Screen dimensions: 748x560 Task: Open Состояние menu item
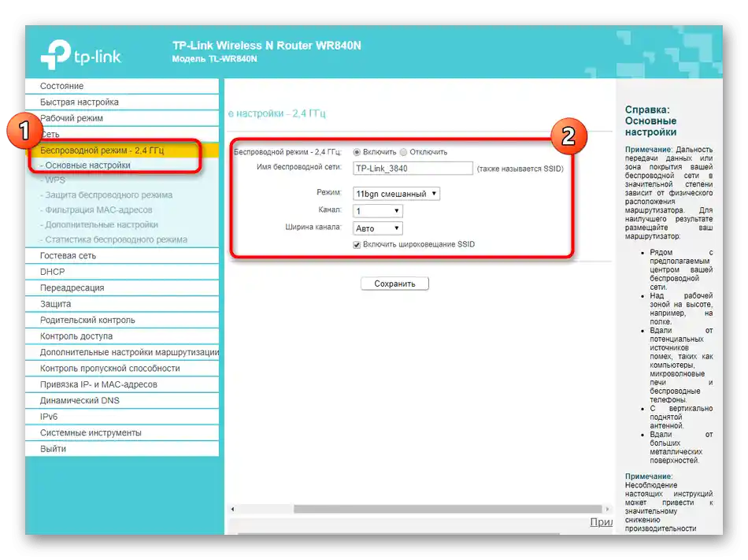coord(122,86)
